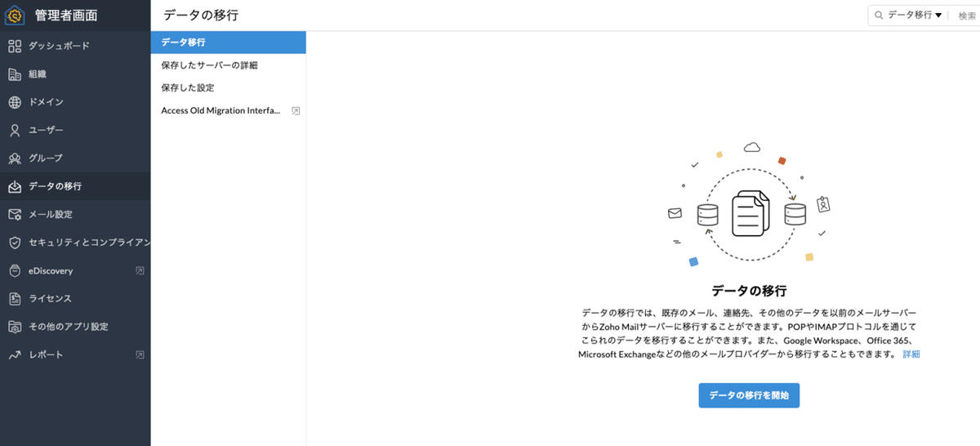The height and width of the screenshot is (446, 980).
Task: Click external-link icon beside レポート
Action: coord(140,355)
